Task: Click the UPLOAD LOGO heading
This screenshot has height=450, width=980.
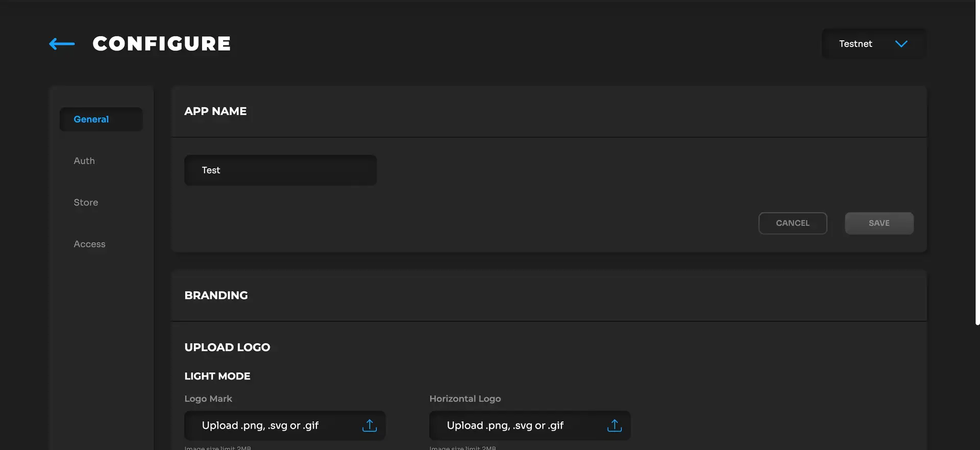Action: 227,347
